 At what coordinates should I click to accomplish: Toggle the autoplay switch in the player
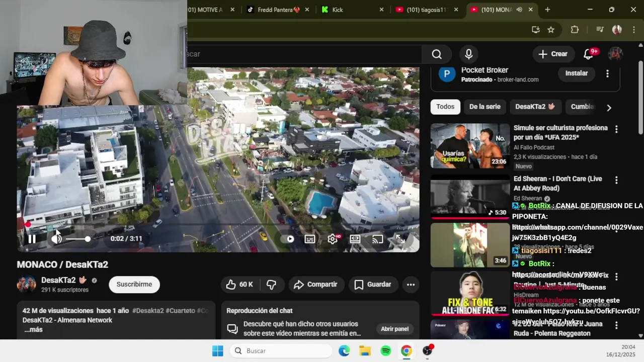(288, 239)
